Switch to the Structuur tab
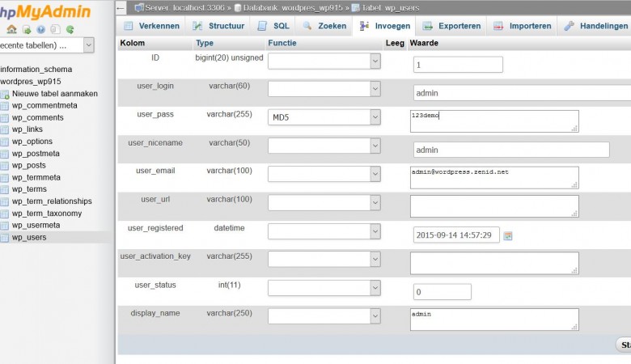 tap(218, 26)
